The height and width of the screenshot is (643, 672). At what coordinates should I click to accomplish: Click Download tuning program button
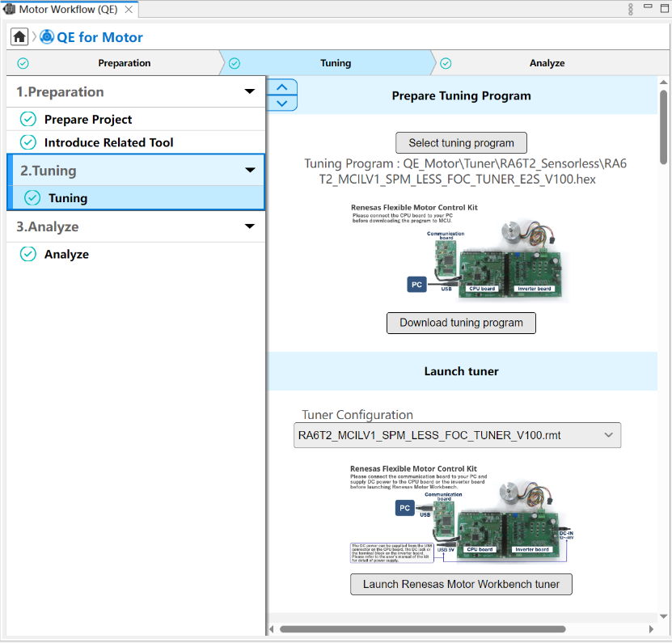[x=461, y=323]
